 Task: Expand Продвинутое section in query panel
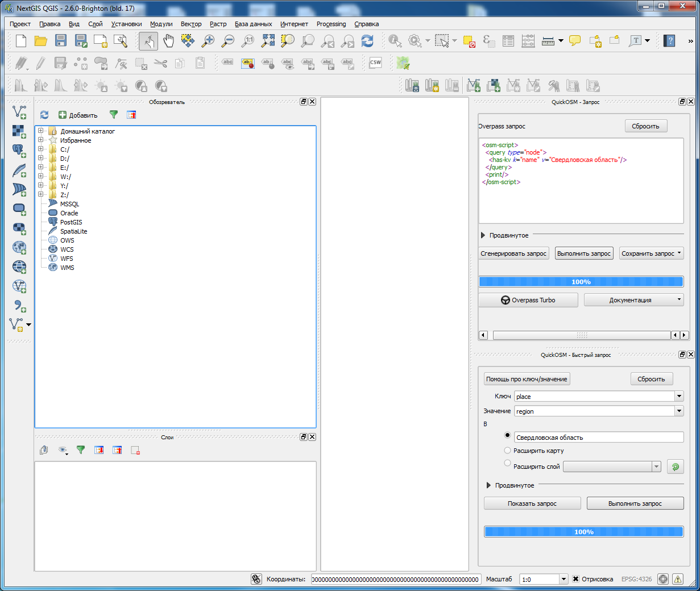point(483,235)
